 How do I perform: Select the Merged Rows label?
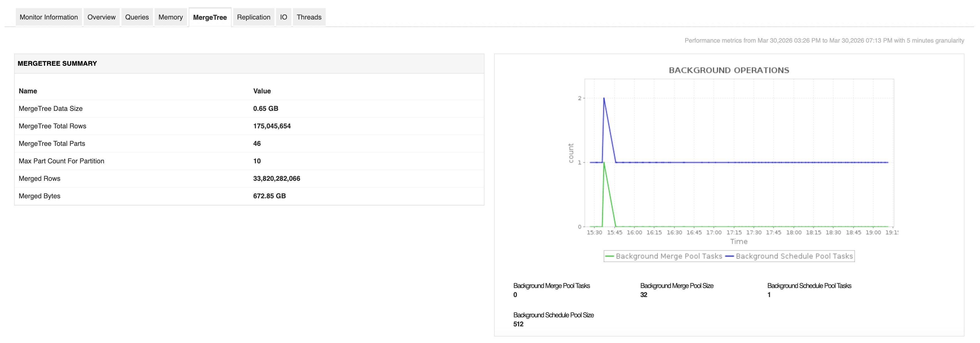click(39, 179)
